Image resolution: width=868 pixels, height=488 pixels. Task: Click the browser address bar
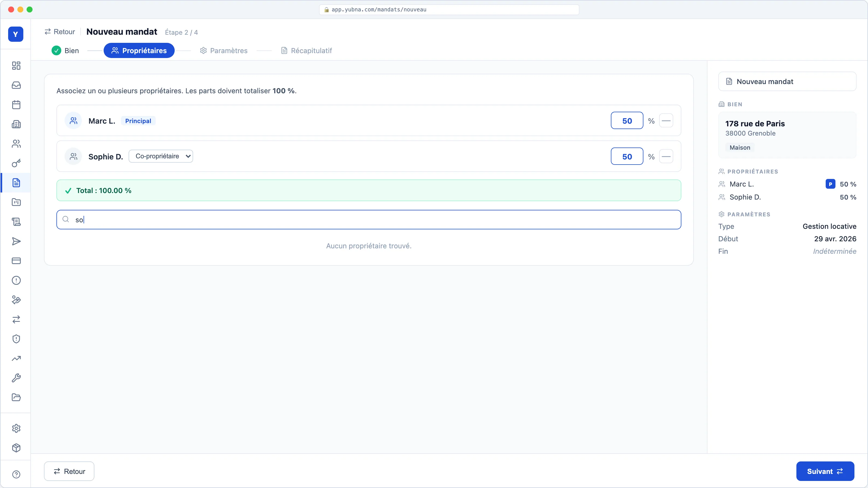coord(449,9)
